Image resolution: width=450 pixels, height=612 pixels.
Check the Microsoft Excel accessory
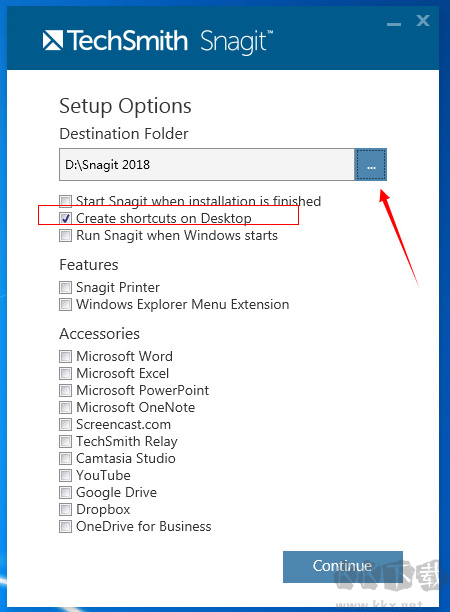[66, 374]
